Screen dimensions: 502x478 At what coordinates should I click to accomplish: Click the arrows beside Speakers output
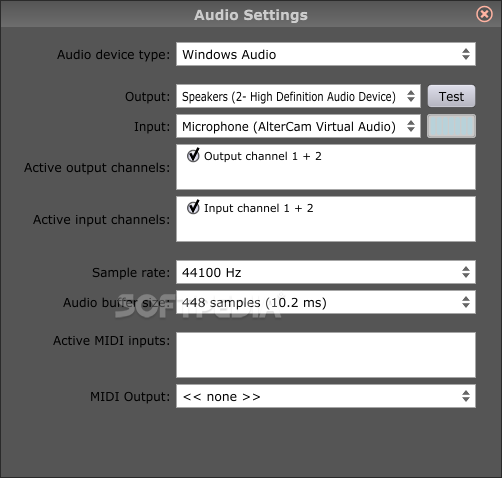click(411, 96)
